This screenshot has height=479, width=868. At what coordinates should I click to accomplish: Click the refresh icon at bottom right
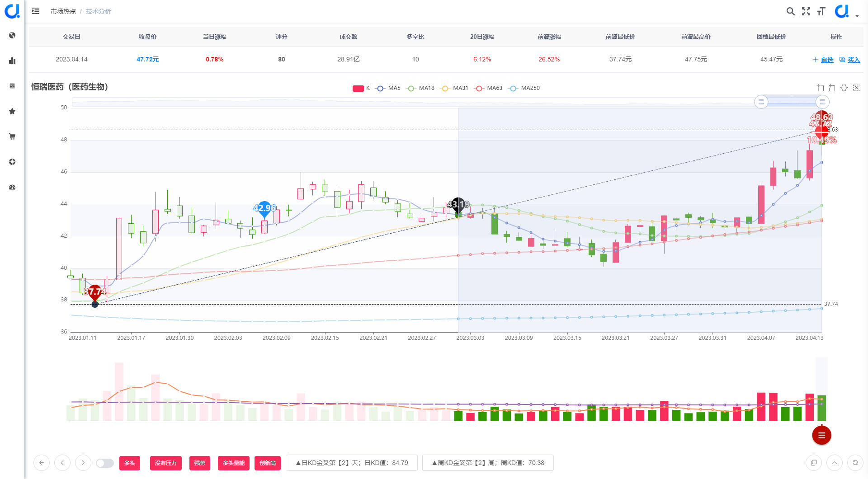(x=855, y=463)
